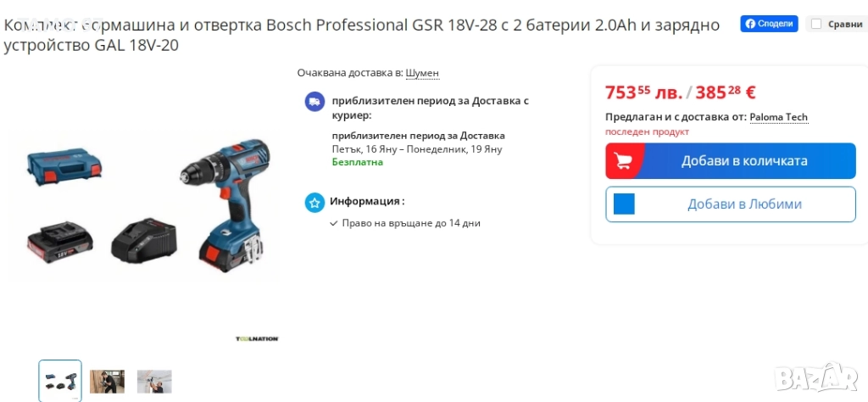The height and width of the screenshot is (402, 868).
Task: Click the Безплатна free delivery label
Action: [358, 162]
